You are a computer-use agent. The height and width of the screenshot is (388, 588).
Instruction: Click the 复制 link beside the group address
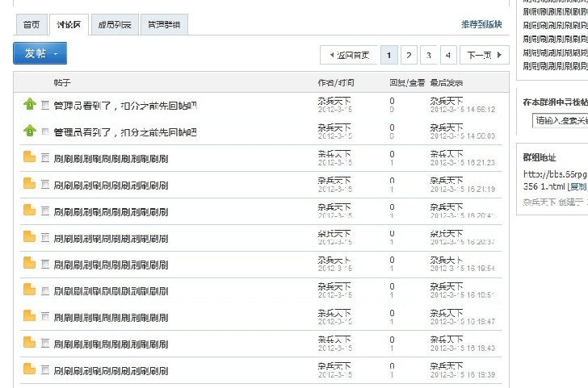click(577, 186)
